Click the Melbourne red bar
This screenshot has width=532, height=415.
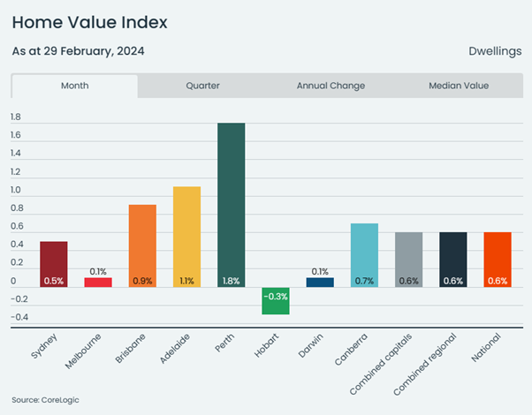point(98,282)
